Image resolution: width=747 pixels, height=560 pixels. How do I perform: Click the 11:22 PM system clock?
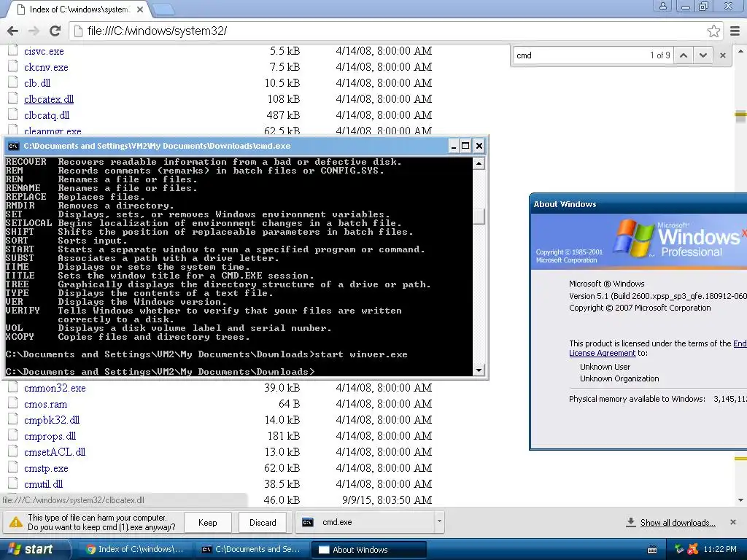[x=720, y=549]
